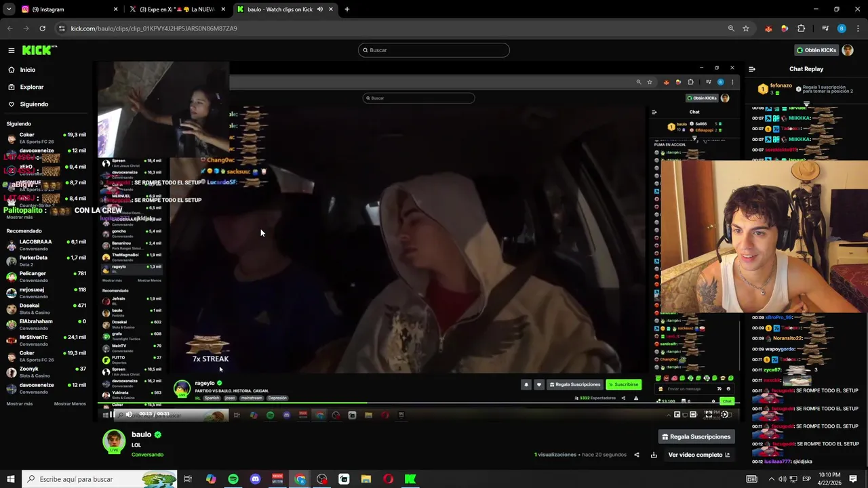Viewport: 868px width, 488px height.
Task: Click the Windows taskbar search box
Action: click(99, 479)
